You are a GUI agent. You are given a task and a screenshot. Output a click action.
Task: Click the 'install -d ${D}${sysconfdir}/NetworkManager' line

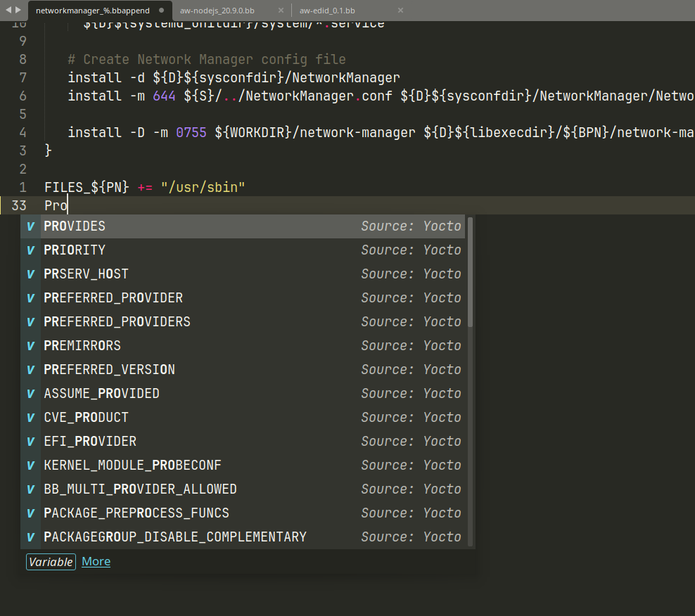(234, 78)
